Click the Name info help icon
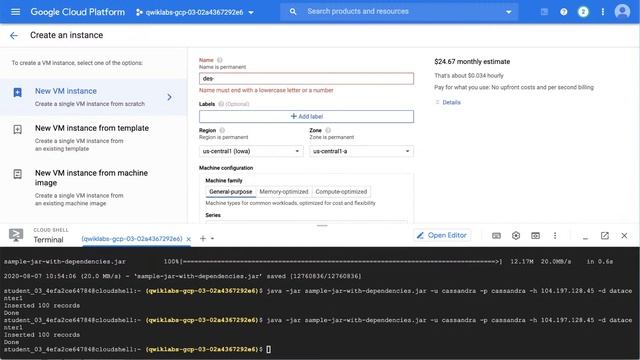The image size is (640, 360). click(220, 60)
